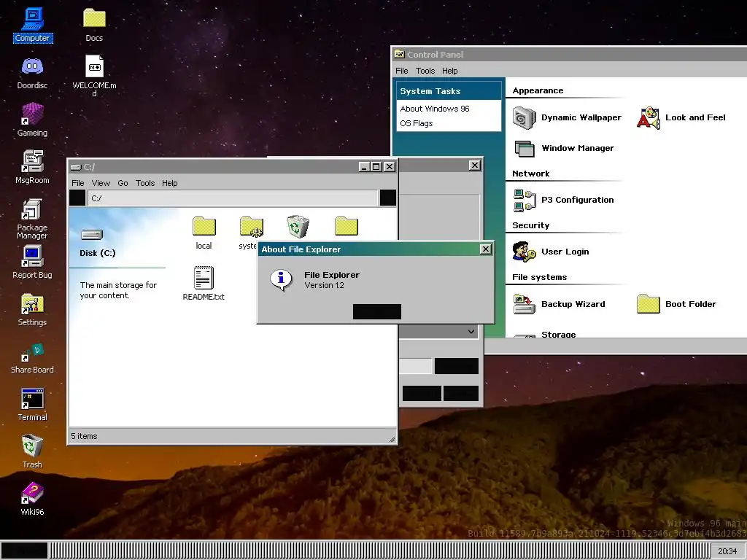Open the Help menu in Control Panel

pyautogui.click(x=449, y=71)
